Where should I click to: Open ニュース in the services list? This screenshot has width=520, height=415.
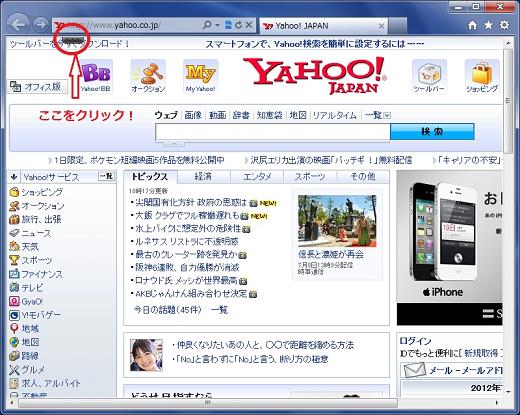[x=36, y=233]
